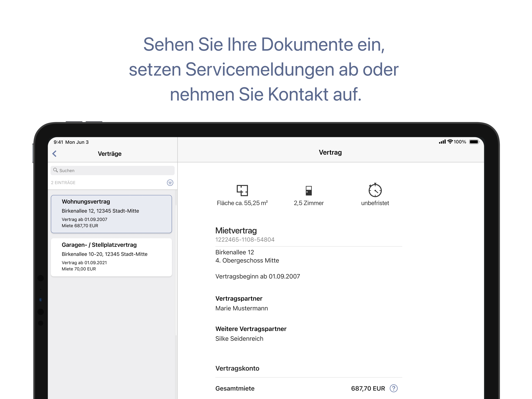Click Vertragsbeginn ab 01.09.2007 text

pos(258,276)
